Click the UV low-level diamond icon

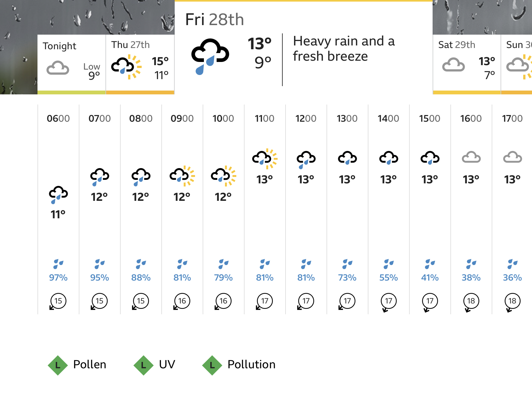[144, 365]
